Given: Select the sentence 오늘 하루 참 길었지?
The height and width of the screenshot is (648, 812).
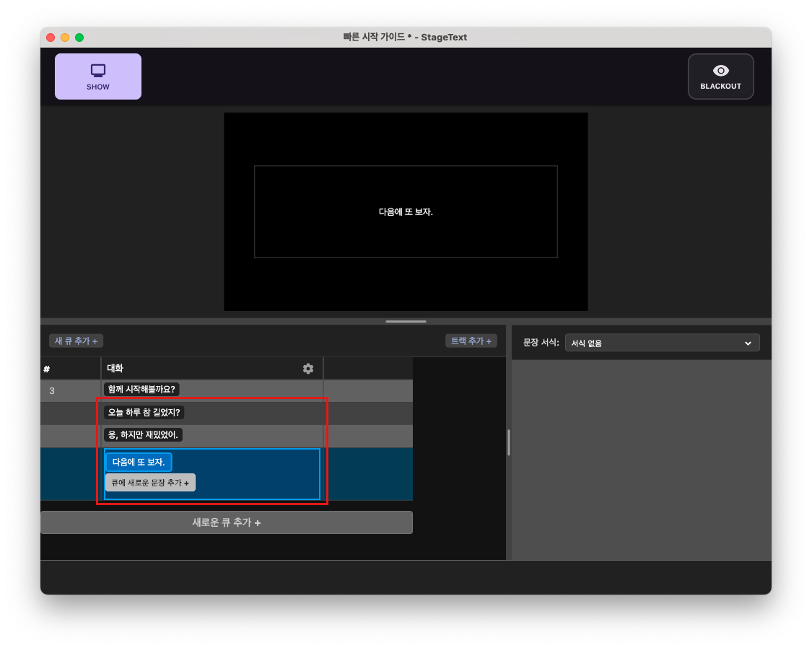Looking at the screenshot, I should (143, 412).
